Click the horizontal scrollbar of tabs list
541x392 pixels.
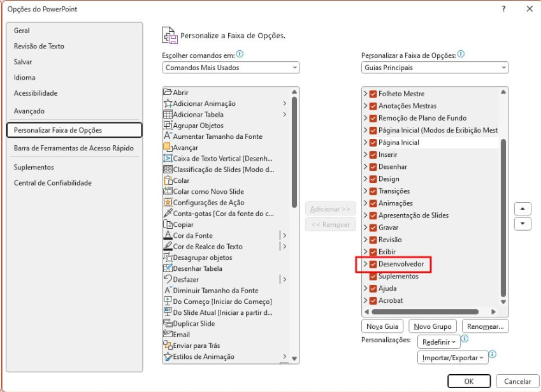[x=425, y=312]
